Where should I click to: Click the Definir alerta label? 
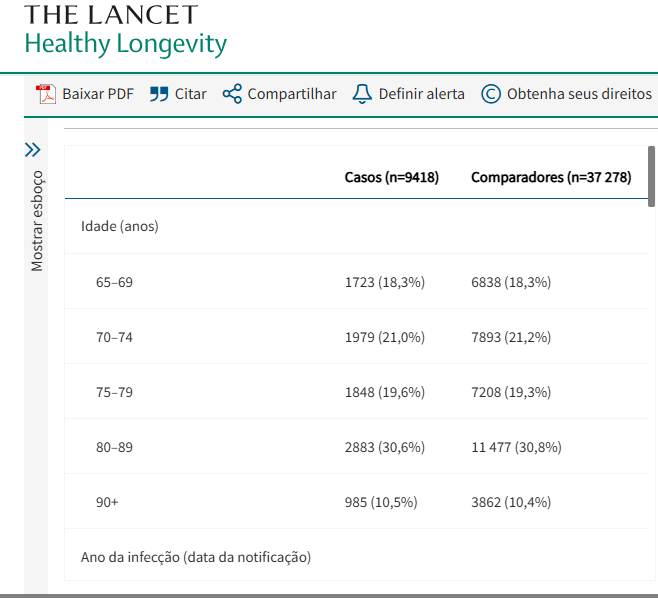[x=421, y=94]
